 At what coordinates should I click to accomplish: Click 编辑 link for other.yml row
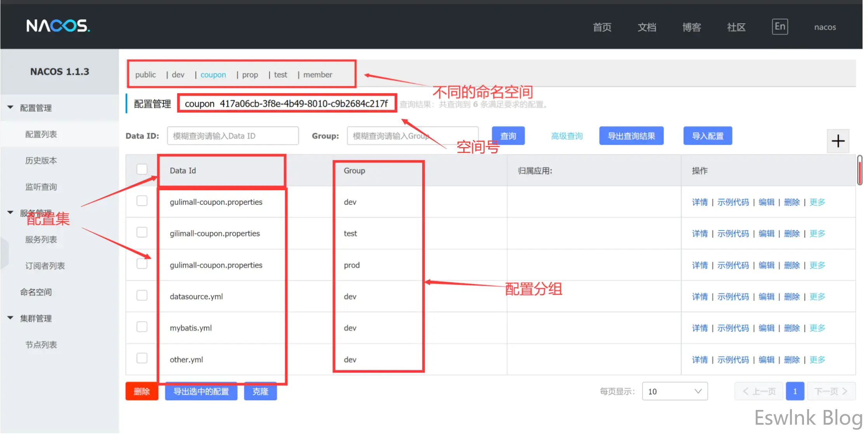pos(766,360)
